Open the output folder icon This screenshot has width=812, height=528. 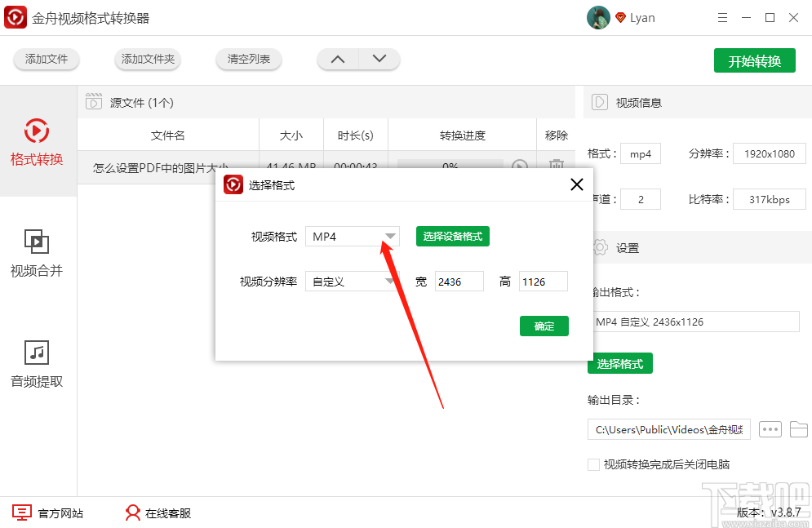pos(798,428)
